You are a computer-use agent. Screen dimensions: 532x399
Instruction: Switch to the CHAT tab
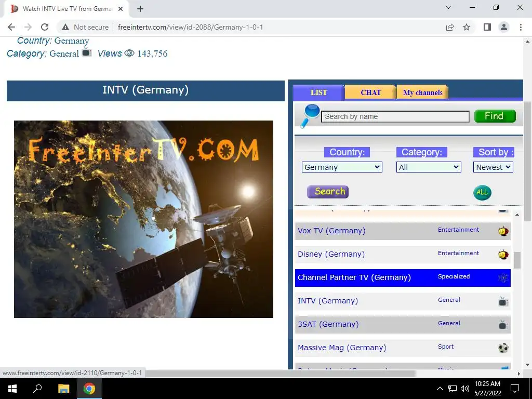(x=370, y=92)
